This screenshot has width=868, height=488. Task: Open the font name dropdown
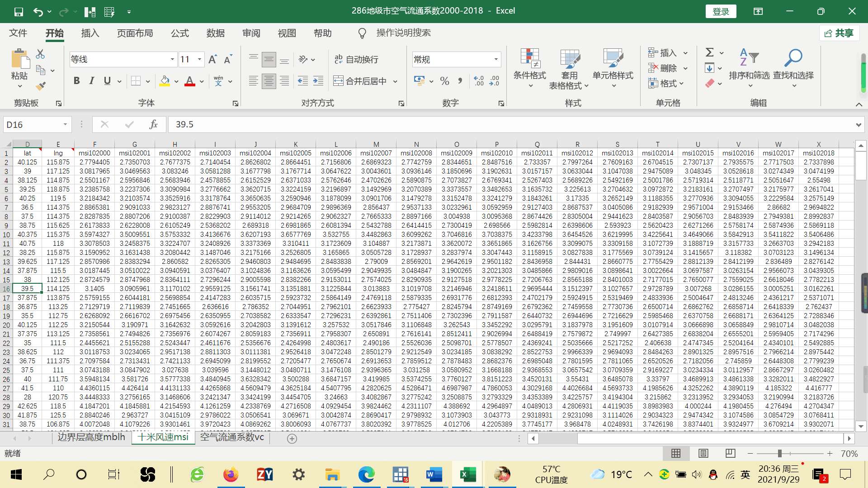(172, 59)
